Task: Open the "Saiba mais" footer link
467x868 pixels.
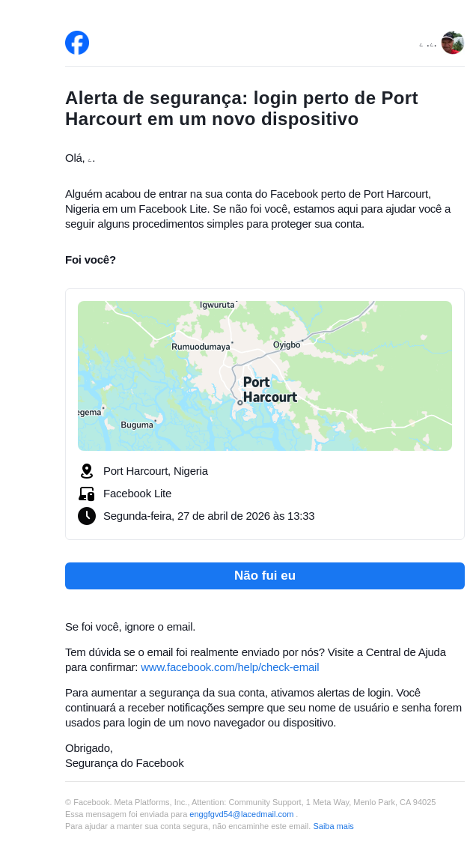Action: tap(333, 826)
